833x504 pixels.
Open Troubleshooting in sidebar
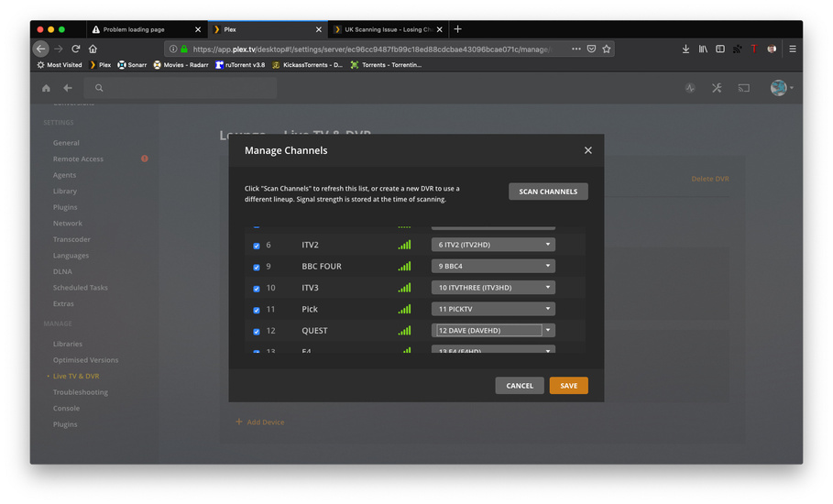(x=81, y=392)
